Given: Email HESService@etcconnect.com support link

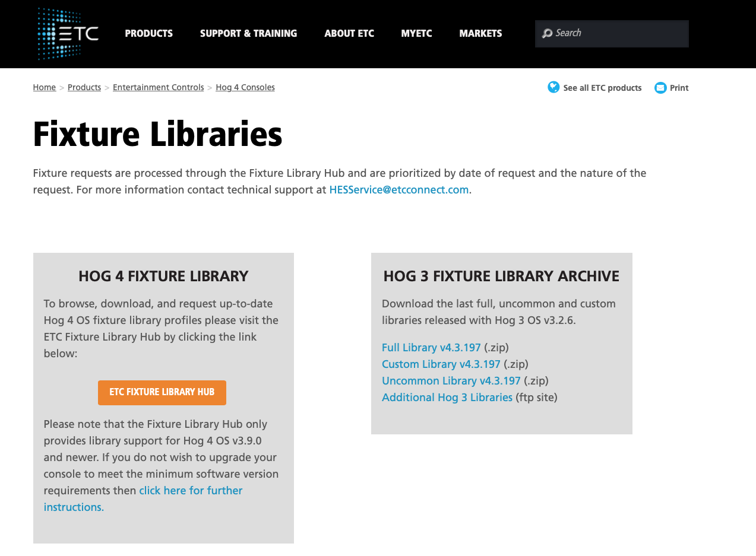Looking at the screenshot, I should click(398, 190).
